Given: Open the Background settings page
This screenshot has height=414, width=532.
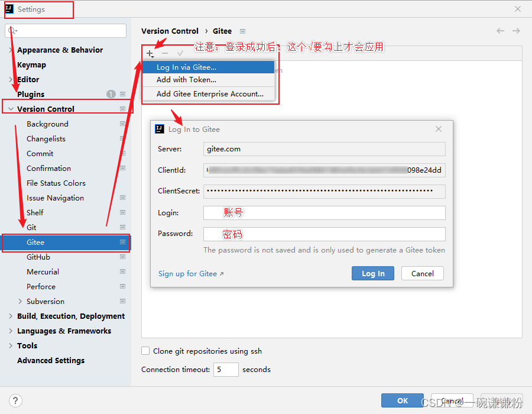Looking at the screenshot, I should [x=47, y=124].
